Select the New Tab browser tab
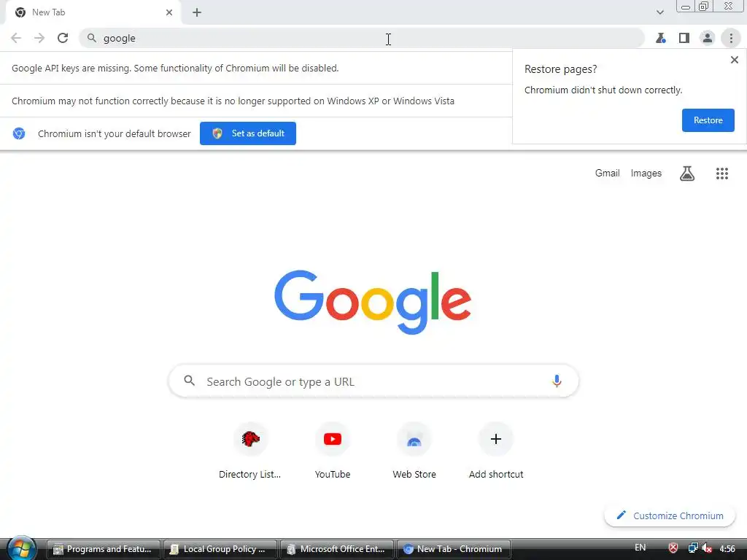 93,12
